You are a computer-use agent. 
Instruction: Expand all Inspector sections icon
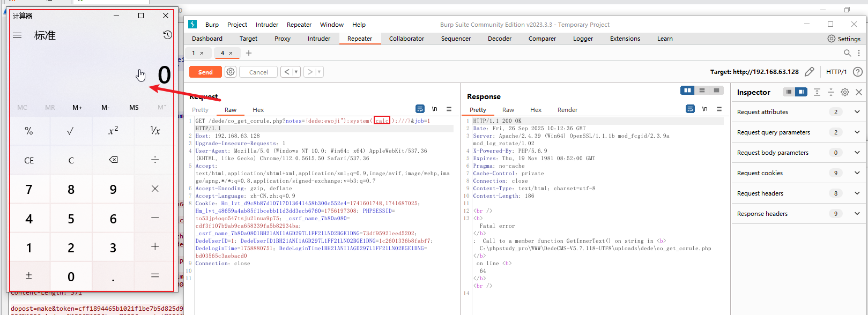click(x=817, y=92)
